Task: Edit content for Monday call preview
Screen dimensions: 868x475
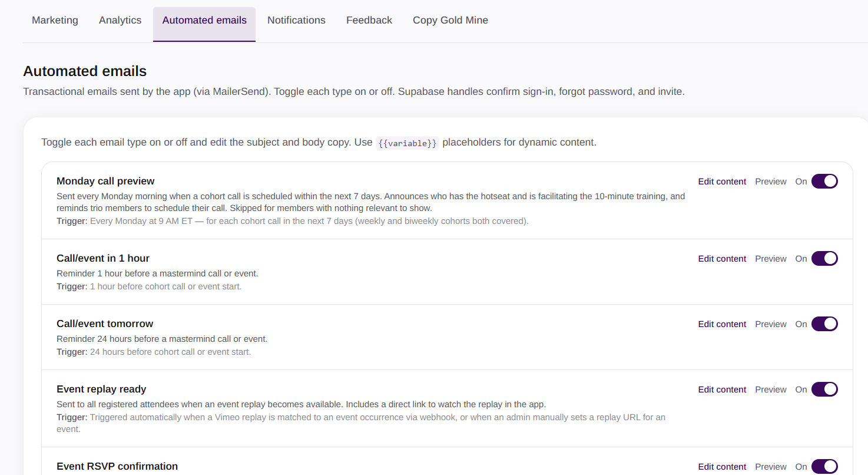Action: pyautogui.click(x=722, y=182)
